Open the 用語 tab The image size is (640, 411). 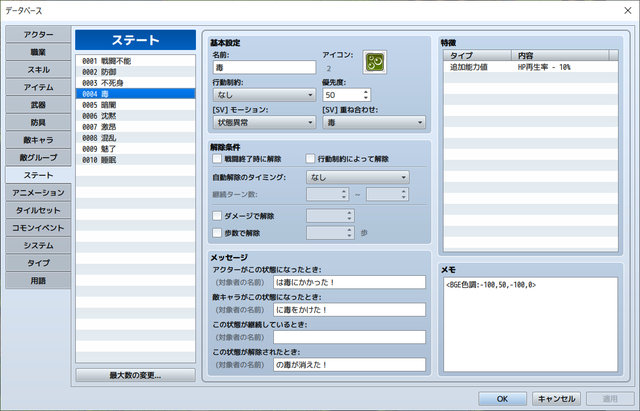38,280
